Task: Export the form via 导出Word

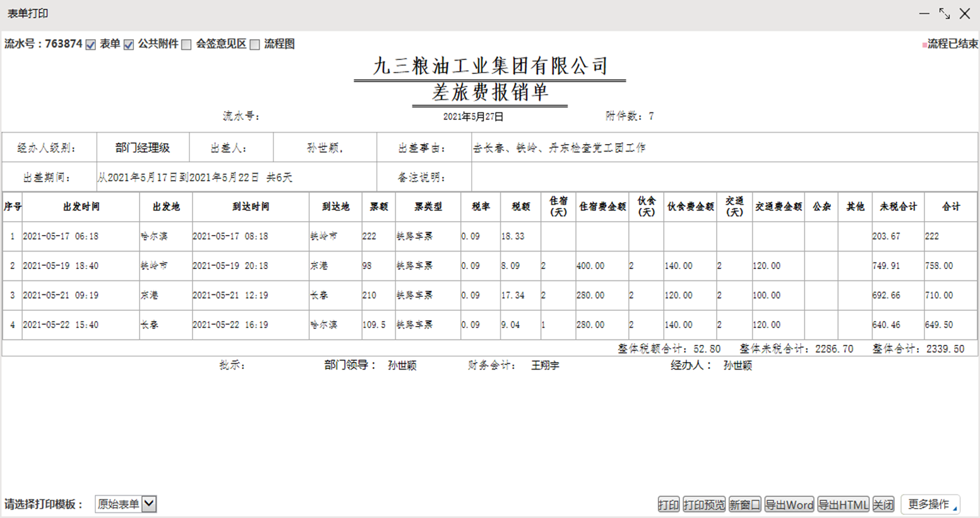Action: [789, 505]
